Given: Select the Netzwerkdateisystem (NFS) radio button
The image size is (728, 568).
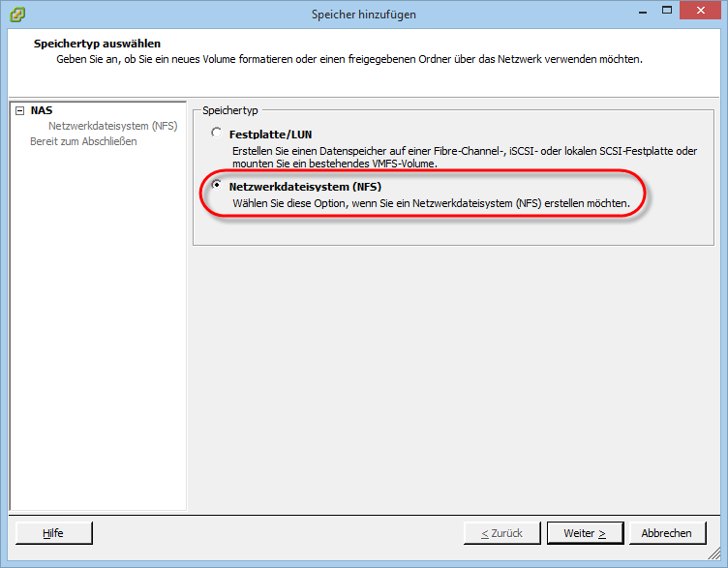Looking at the screenshot, I should 216,185.
